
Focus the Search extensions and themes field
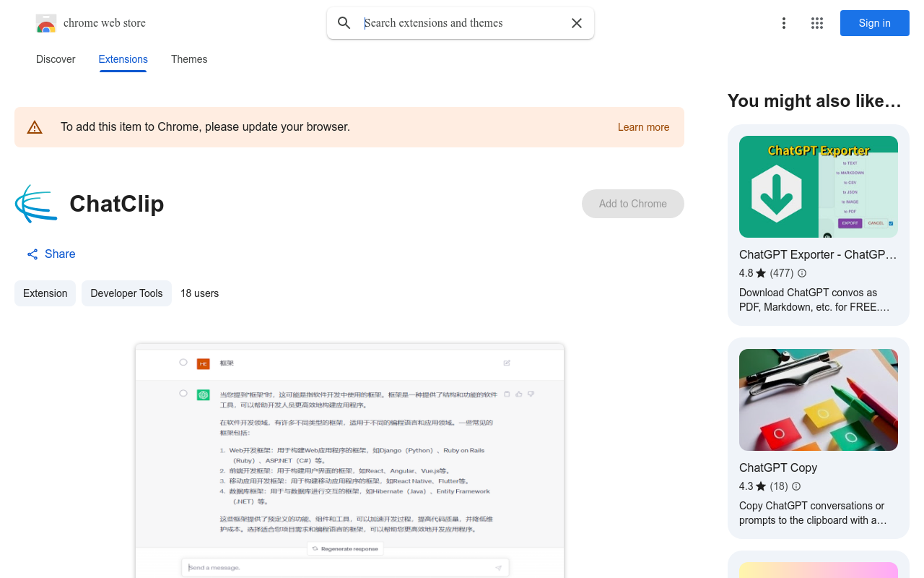pyautogui.click(x=461, y=23)
